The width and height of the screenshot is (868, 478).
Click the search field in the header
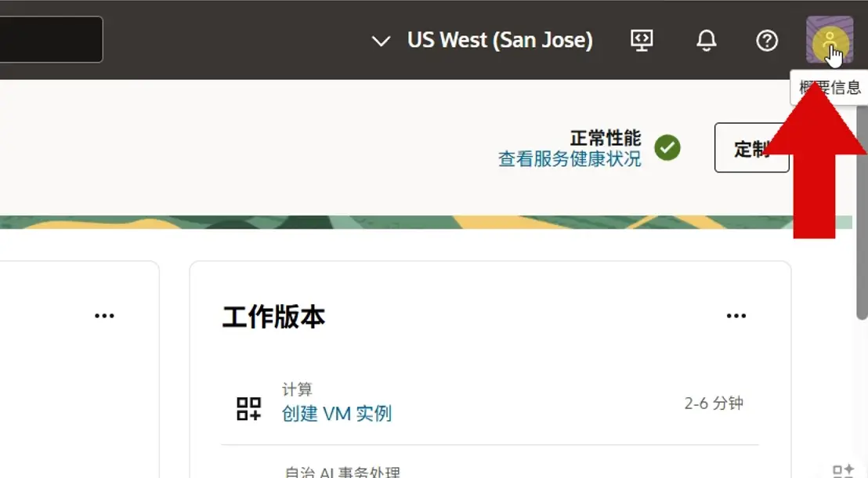coord(51,39)
